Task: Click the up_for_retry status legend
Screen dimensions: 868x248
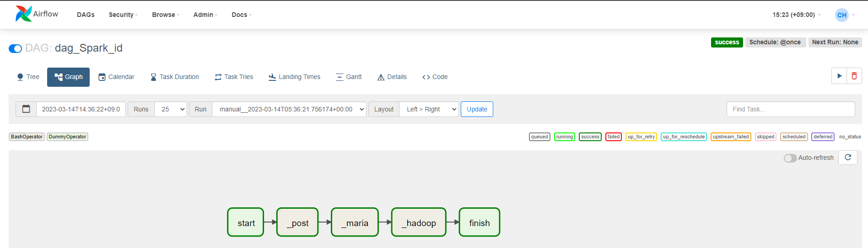Action: [641, 137]
